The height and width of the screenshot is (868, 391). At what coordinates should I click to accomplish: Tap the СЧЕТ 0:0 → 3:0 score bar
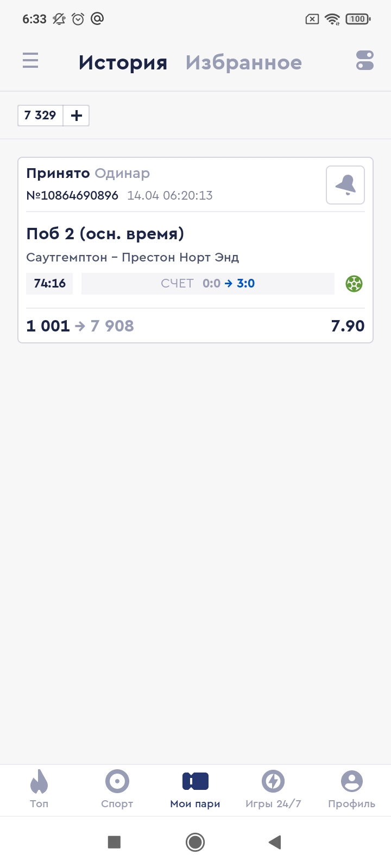207,284
